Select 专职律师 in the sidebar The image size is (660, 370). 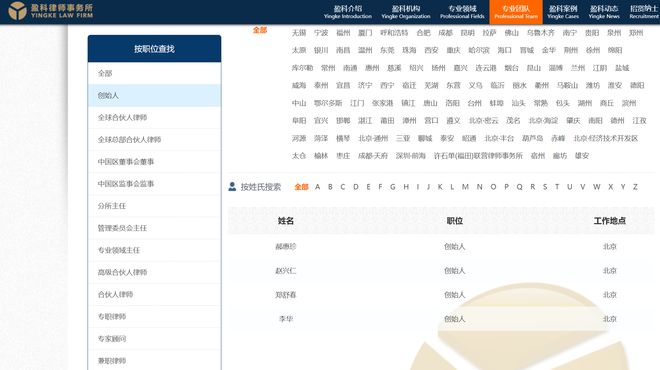pyautogui.click(x=154, y=317)
